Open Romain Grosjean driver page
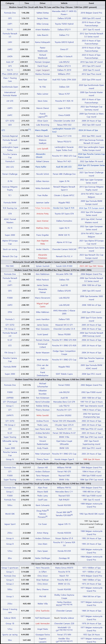The height and width of the screenshot is (644, 106). point(43,62)
